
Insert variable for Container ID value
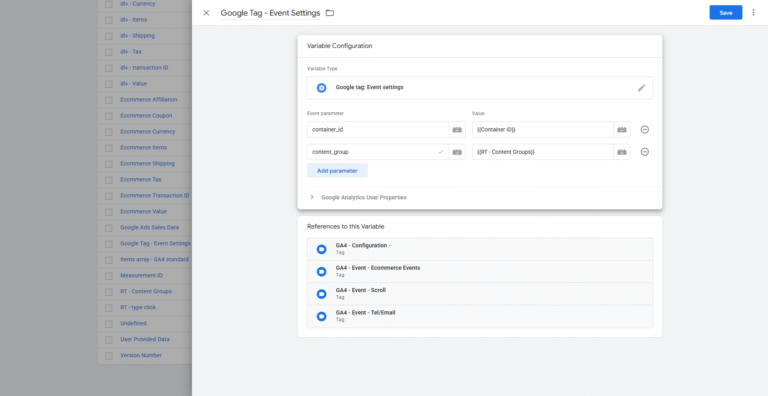(x=622, y=129)
